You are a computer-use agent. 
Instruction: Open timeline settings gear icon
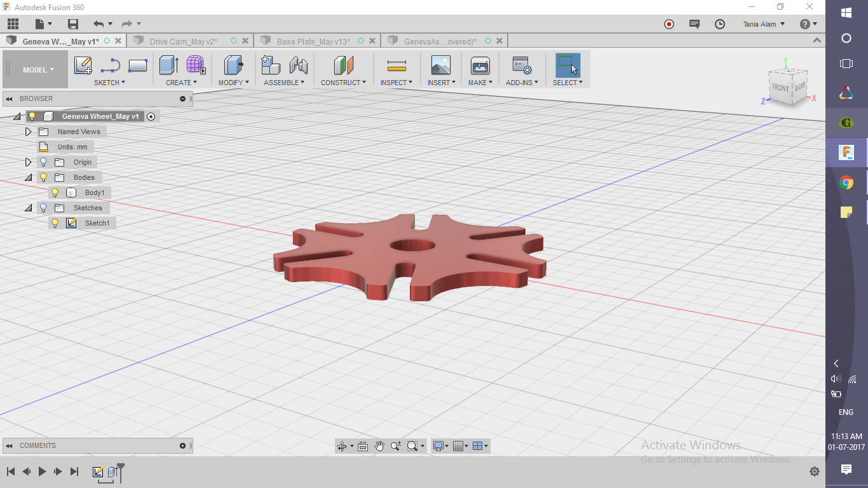pos(815,471)
